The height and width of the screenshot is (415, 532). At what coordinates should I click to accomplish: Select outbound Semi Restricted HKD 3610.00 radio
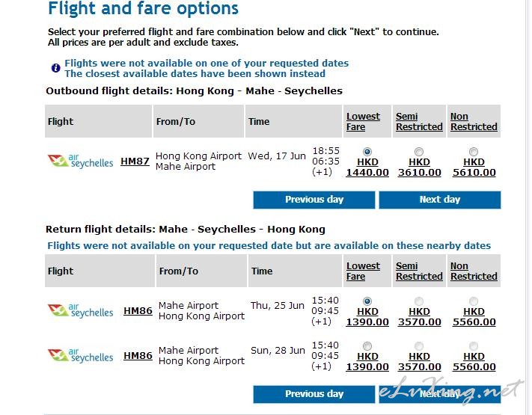(x=419, y=152)
